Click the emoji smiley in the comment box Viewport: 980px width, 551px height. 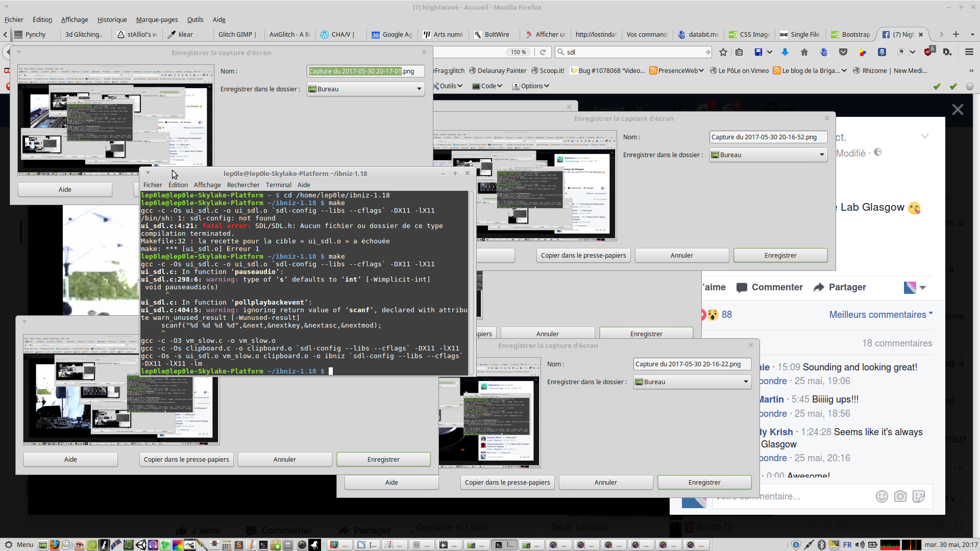click(x=881, y=496)
